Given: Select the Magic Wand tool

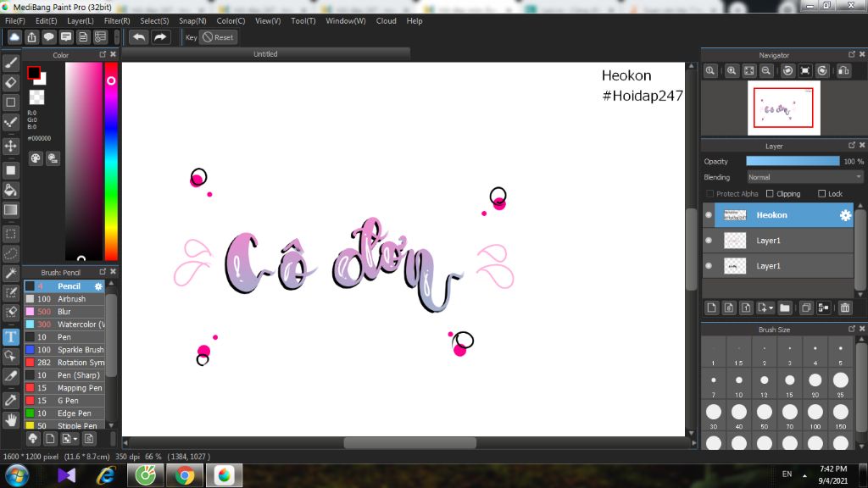Looking at the screenshot, I should [x=10, y=274].
